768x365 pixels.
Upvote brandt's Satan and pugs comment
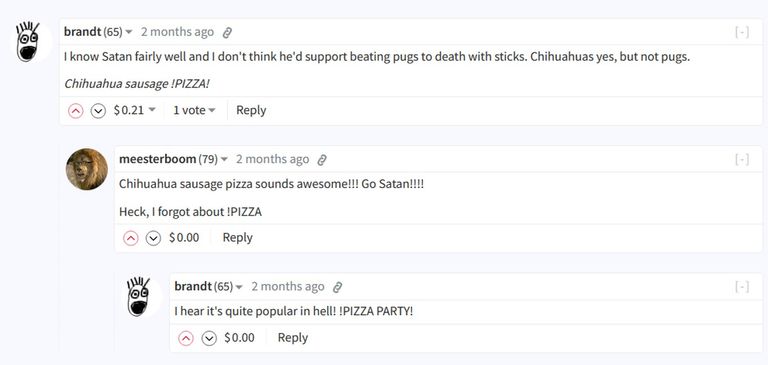pos(75,111)
